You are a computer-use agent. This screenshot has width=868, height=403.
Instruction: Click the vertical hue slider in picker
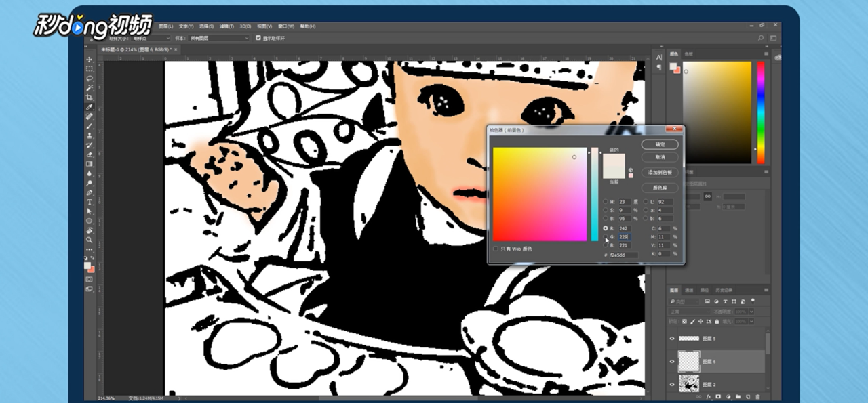coord(595,194)
